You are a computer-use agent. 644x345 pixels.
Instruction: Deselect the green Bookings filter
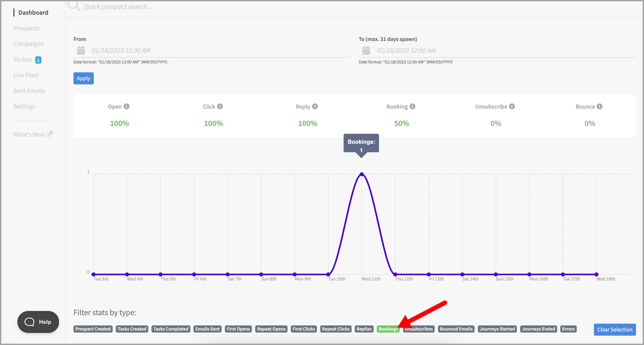[x=388, y=329]
